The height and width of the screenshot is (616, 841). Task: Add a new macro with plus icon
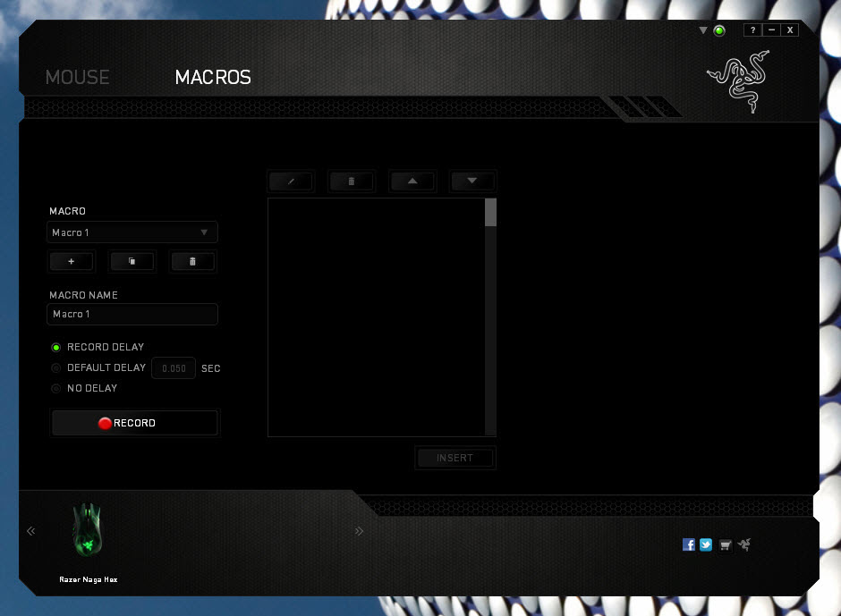pos(72,262)
